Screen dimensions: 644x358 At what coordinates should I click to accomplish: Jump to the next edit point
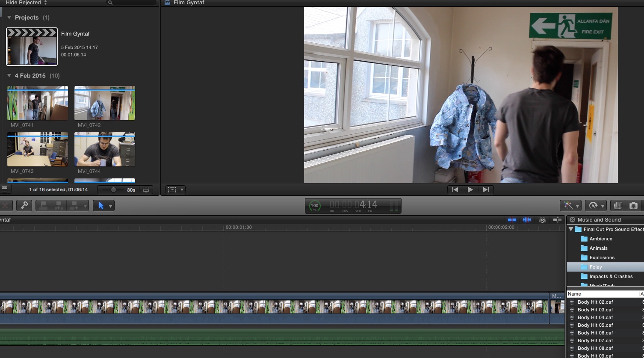coord(485,189)
